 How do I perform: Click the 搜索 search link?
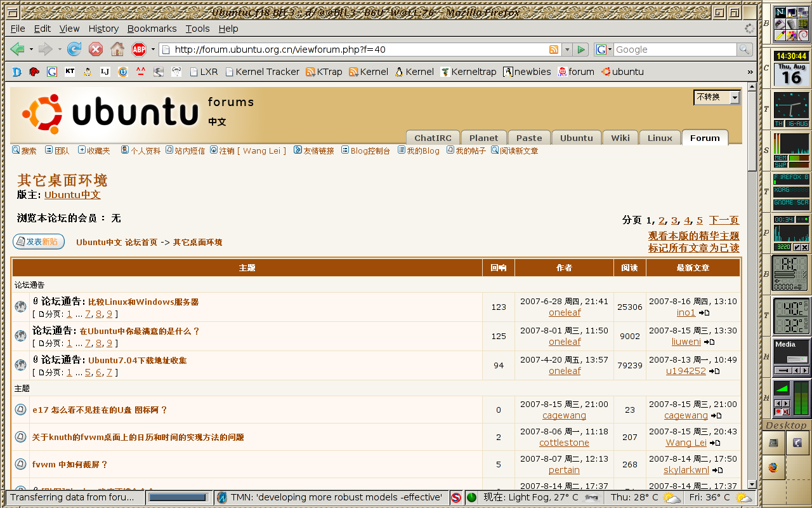click(24, 150)
